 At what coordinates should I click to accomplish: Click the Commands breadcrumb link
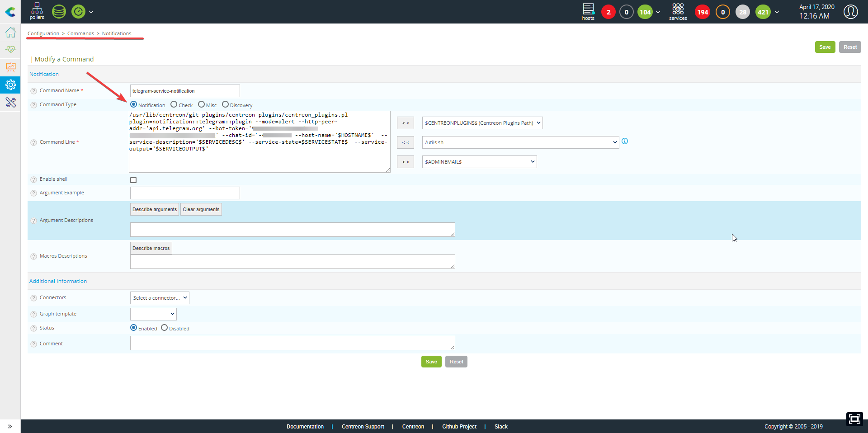click(x=80, y=33)
